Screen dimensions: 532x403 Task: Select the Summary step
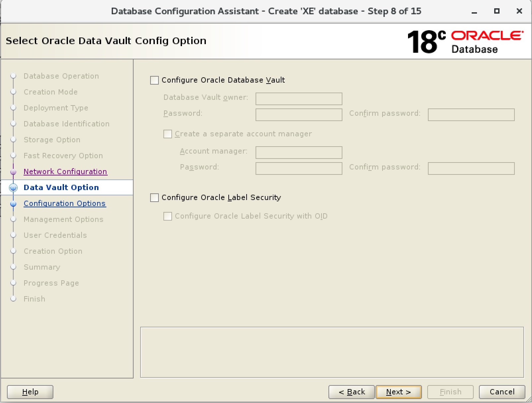42,267
